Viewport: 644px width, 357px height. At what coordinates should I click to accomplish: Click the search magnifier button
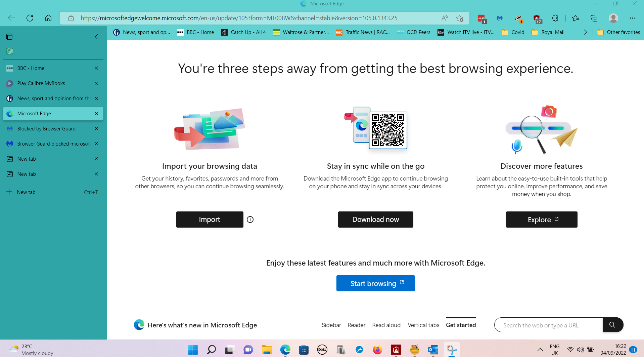pyautogui.click(x=612, y=325)
